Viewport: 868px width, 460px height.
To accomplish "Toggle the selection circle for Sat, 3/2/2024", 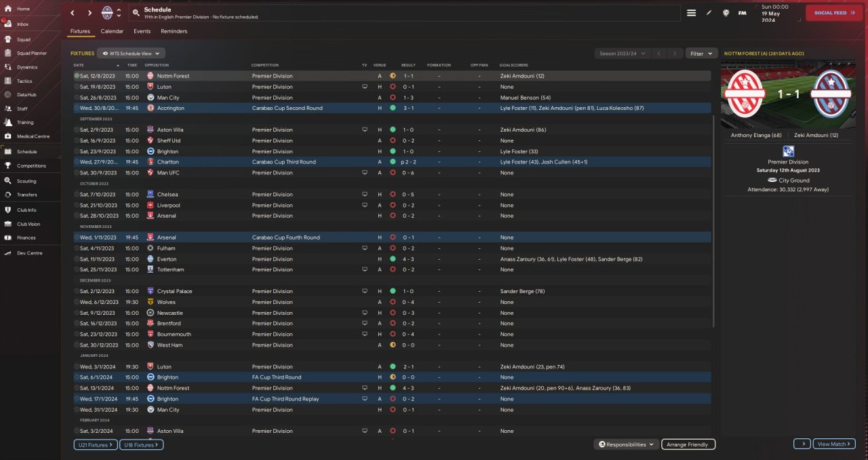I will pyautogui.click(x=77, y=431).
